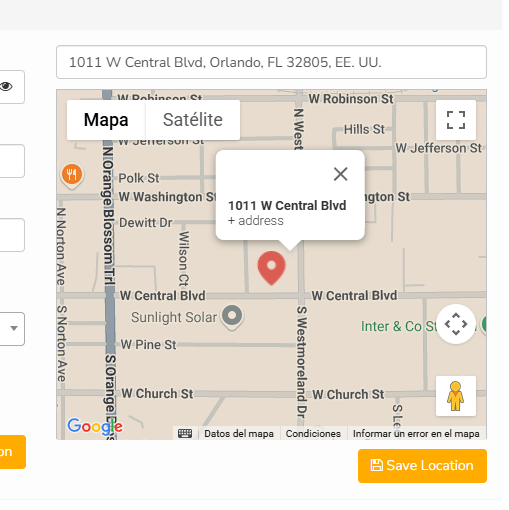The height and width of the screenshot is (510, 509).
Task: Select the Street View pegman
Action: (x=456, y=396)
